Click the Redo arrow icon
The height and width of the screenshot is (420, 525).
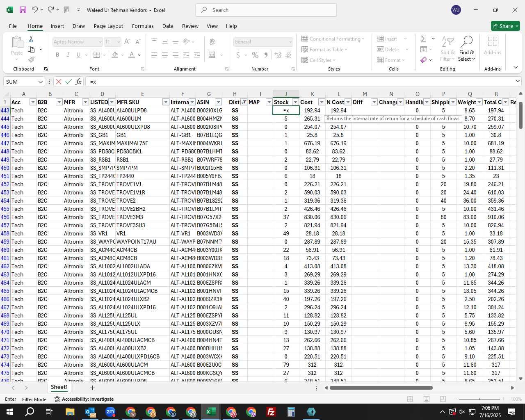[50, 10]
